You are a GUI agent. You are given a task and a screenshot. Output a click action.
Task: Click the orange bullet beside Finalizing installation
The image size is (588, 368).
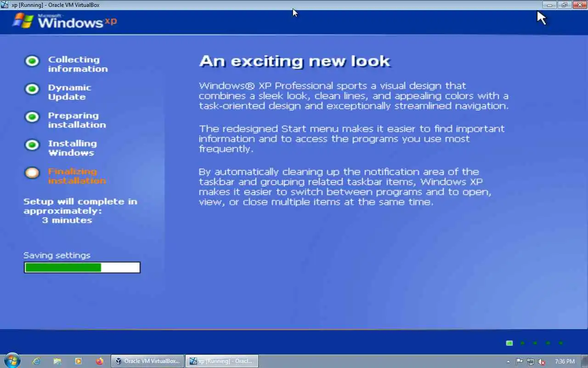pos(32,172)
